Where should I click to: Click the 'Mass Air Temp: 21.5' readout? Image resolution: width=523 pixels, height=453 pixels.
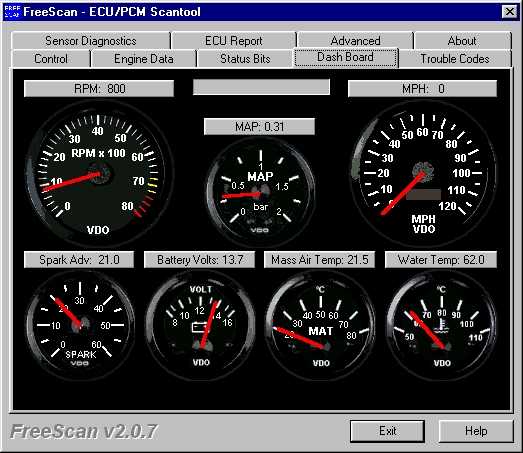(x=320, y=260)
